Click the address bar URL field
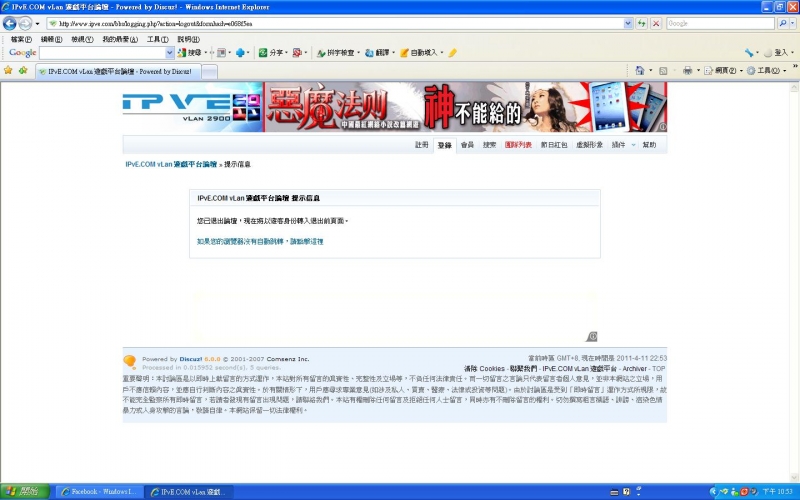The height and width of the screenshot is (500, 800). tap(335, 23)
